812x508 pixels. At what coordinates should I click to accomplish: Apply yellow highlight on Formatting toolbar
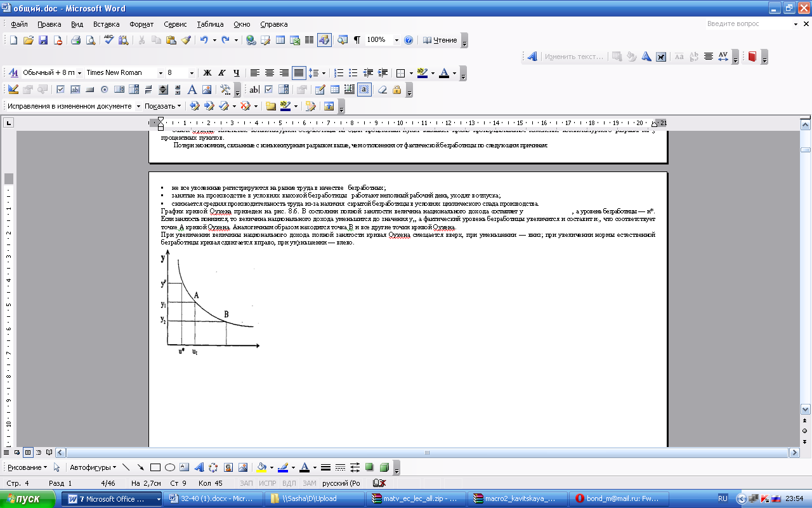pos(422,73)
